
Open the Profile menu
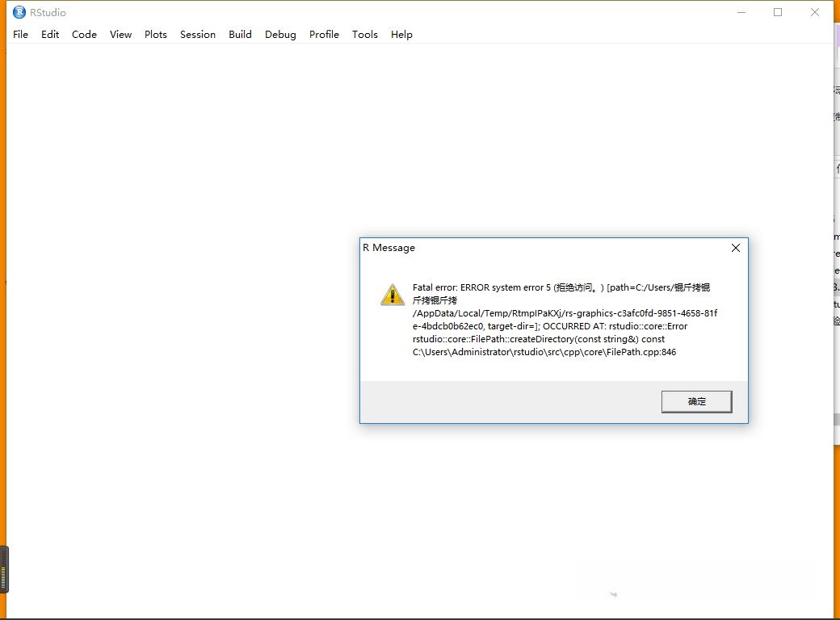point(324,34)
